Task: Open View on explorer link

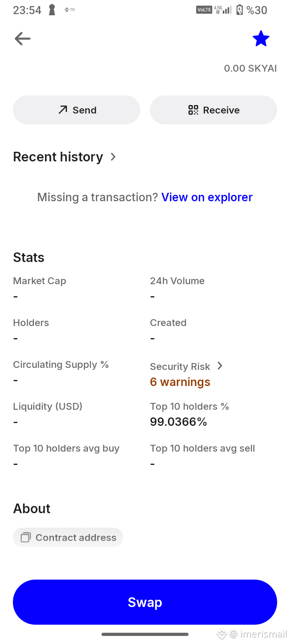Action: tap(207, 197)
